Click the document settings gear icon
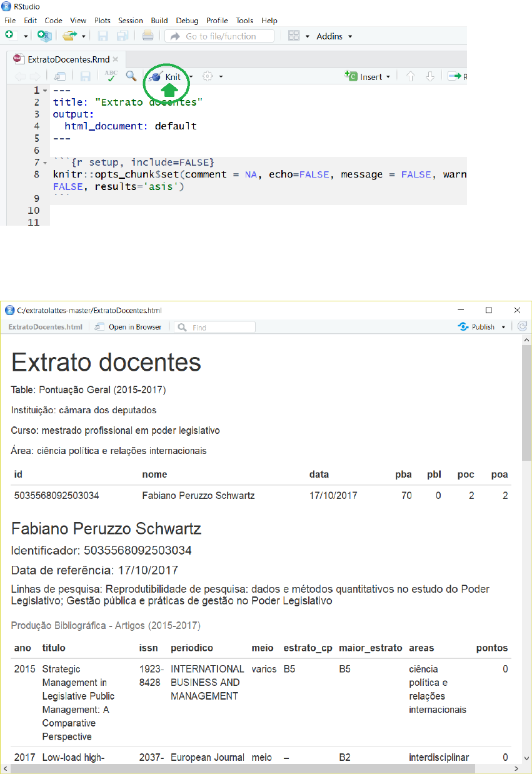The image size is (532, 774). (208, 77)
